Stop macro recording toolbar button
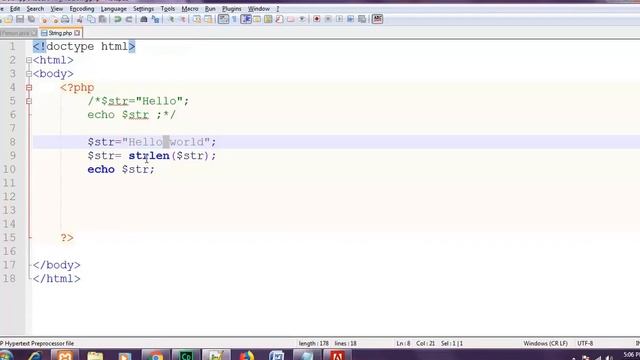Viewport: 640px width, 360px height. (x=328, y=19)
